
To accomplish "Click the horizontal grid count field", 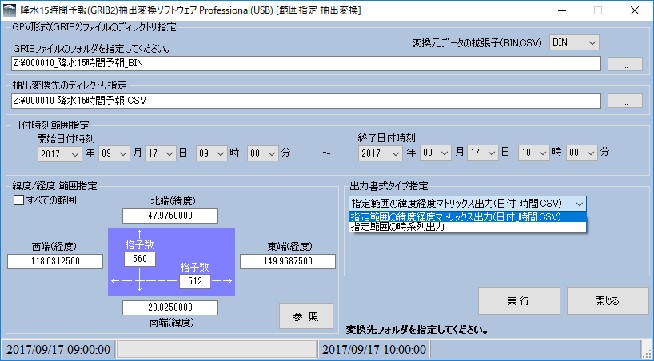I will coord(195,281).
